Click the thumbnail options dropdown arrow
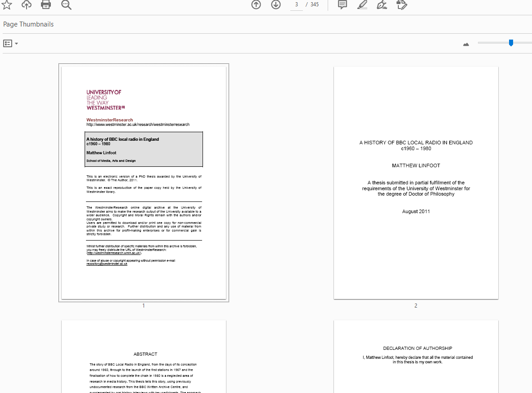Image resolution: width=532 pixels, height=393 pixels. [16, 44]
